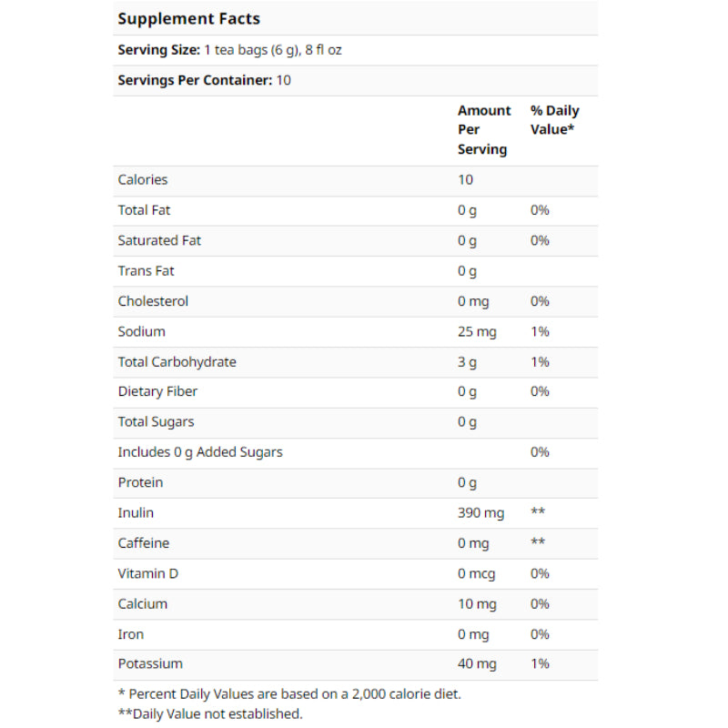Select the Total Carbohydrate label

click(x=177, y=362)
